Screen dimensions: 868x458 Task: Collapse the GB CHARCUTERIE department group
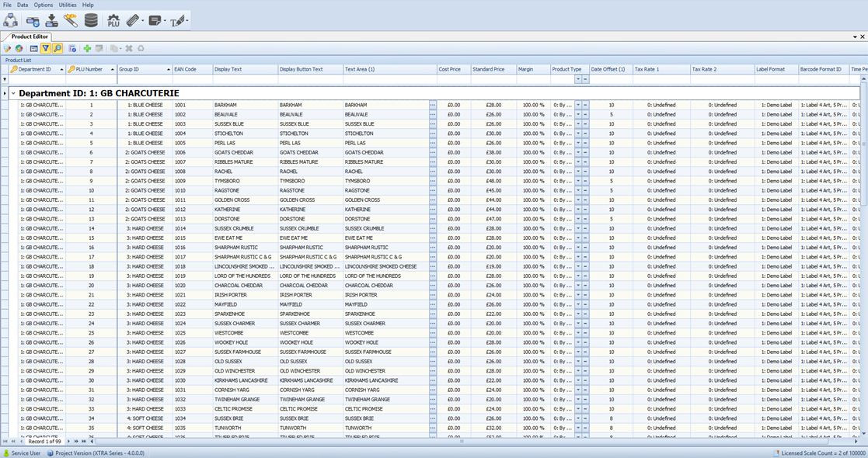pyautogui.click(x=12, y=92)
